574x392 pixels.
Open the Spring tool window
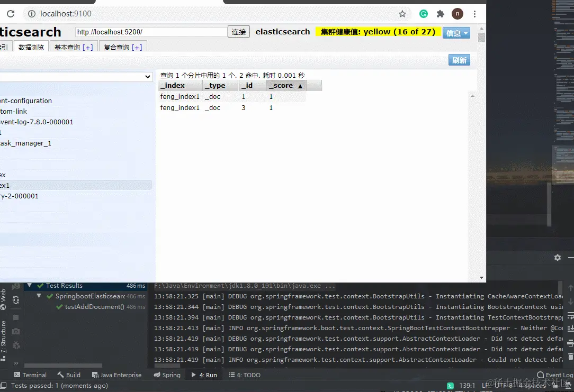coord(167,375)
